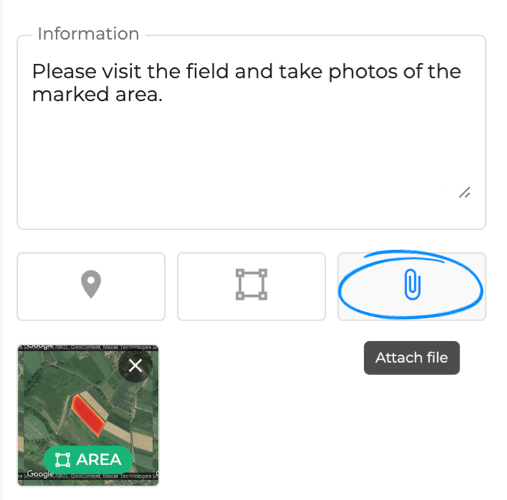Click the paperclip Attach file icon
The width and height of the screenshot is (507, 500).
click(412, 284)
